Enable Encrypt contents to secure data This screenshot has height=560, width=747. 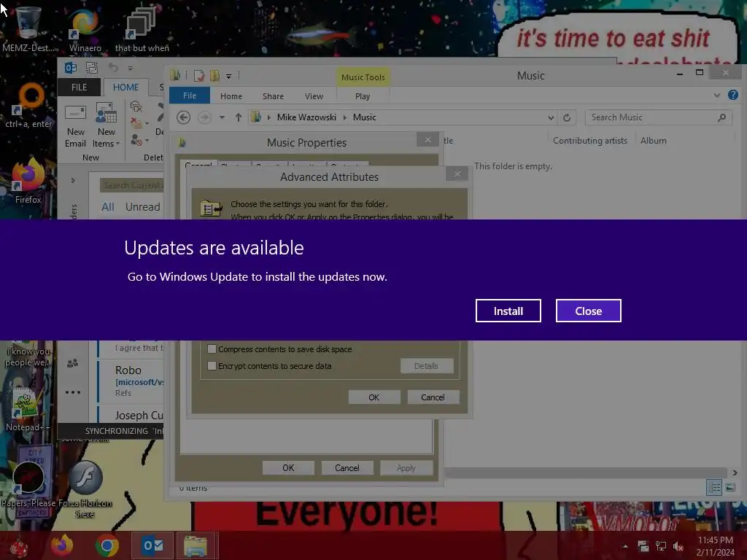pos(270,366)
